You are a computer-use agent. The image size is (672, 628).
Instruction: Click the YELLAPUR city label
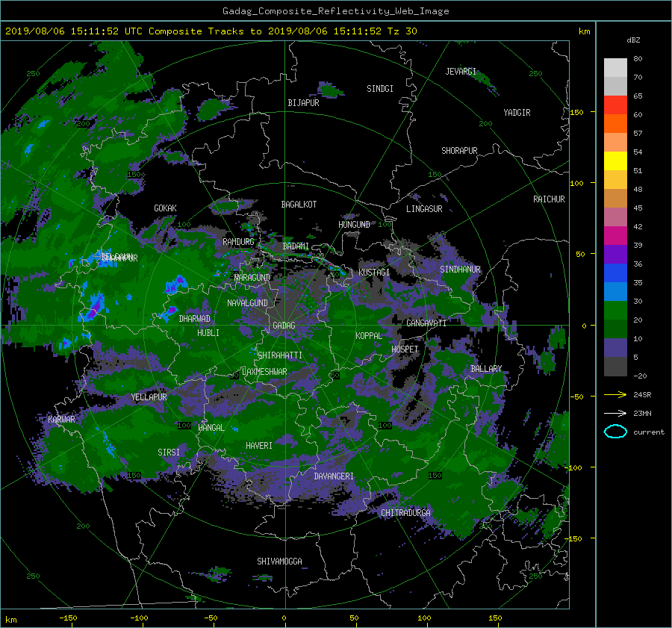point(149,397)
